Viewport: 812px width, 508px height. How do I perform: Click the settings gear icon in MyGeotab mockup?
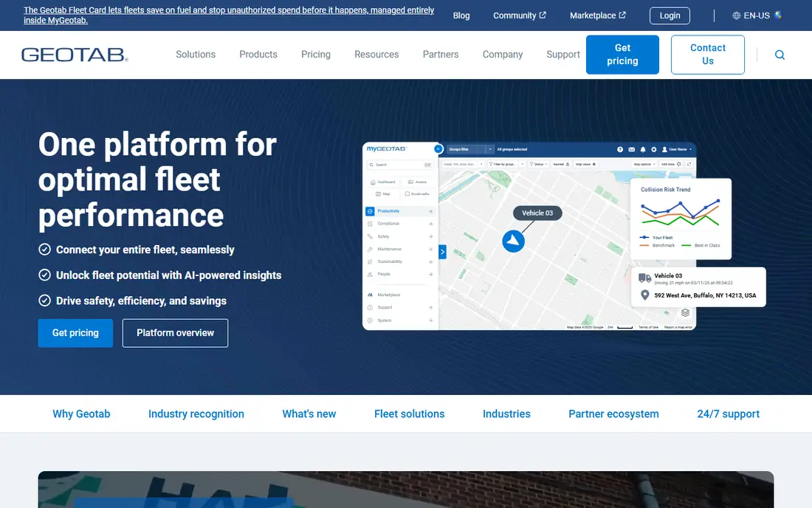[x=653, y=149]
